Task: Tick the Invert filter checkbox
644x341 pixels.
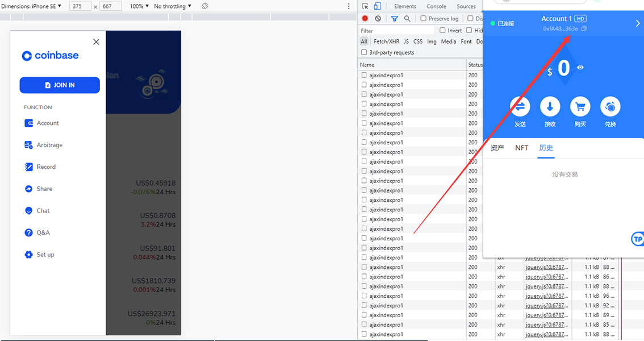Action: tap(442, 31)
